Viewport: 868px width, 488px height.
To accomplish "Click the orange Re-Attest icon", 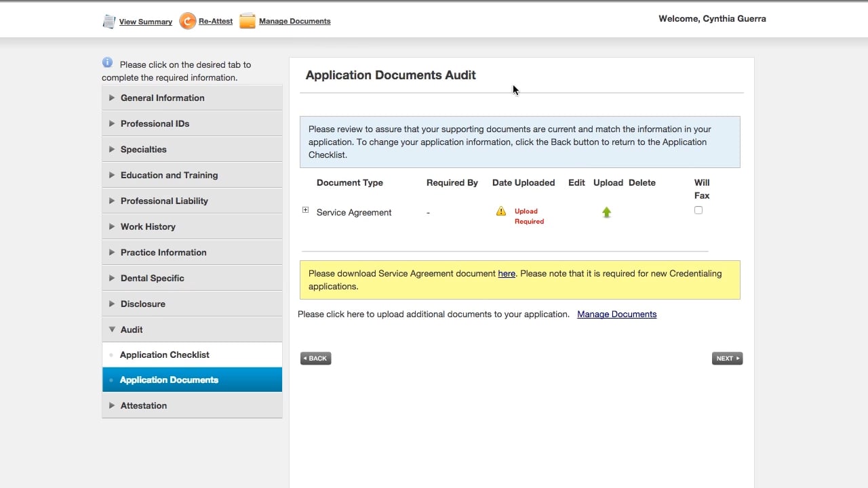I will (187, 22).
